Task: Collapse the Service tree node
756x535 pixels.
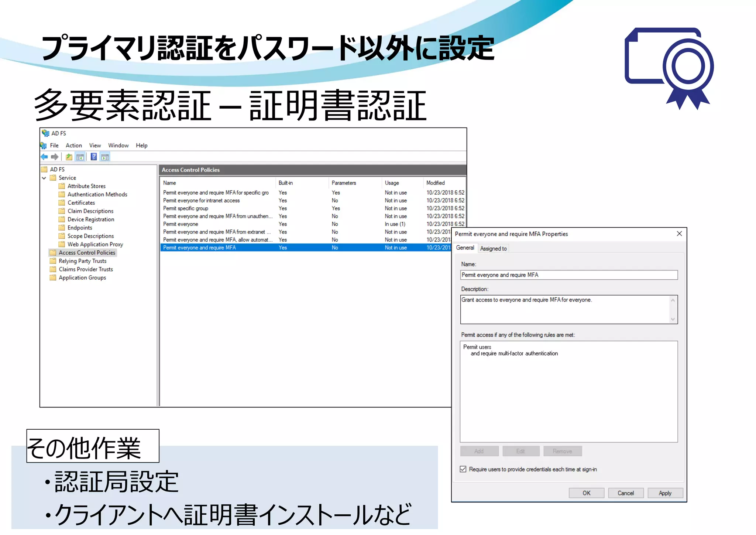Action: click(44, 178)
